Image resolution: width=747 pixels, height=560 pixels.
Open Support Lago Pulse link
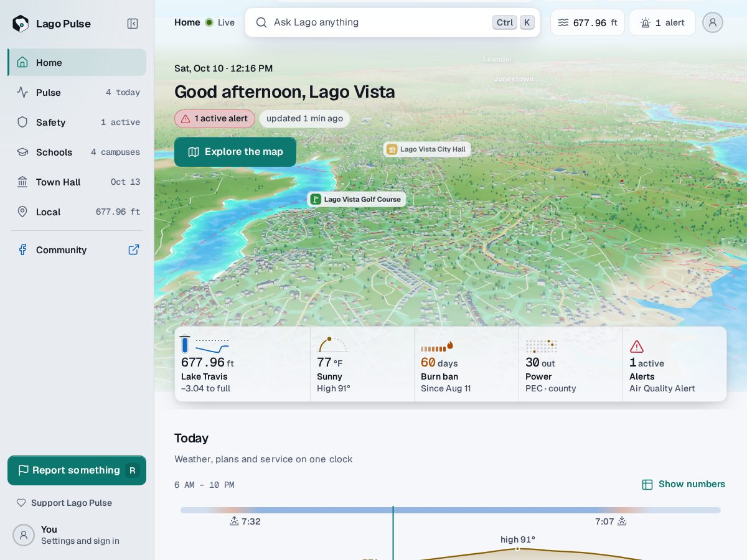pyautogui.click(x=64, y=503)
